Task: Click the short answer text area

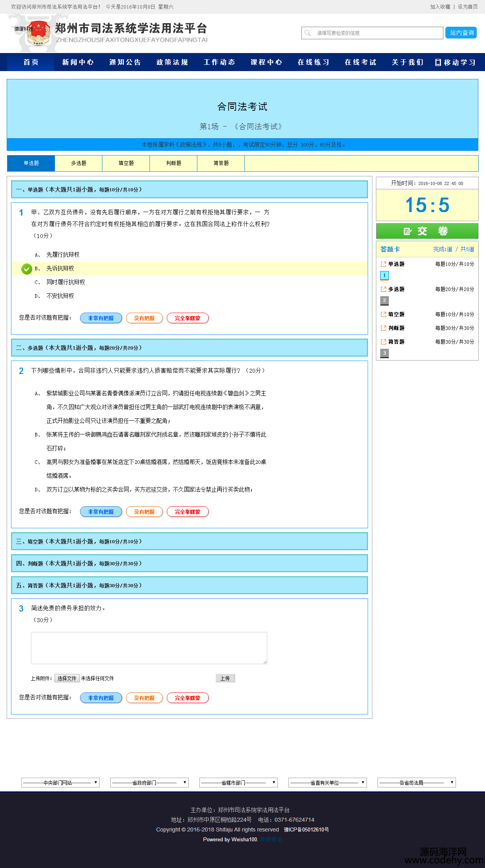Action: [149, 648]
